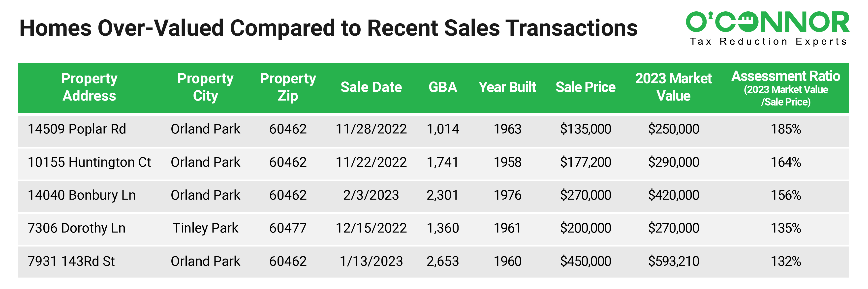The image size is (868, 289).
Task: Click the GBA column header
Action: pos(442,87)
